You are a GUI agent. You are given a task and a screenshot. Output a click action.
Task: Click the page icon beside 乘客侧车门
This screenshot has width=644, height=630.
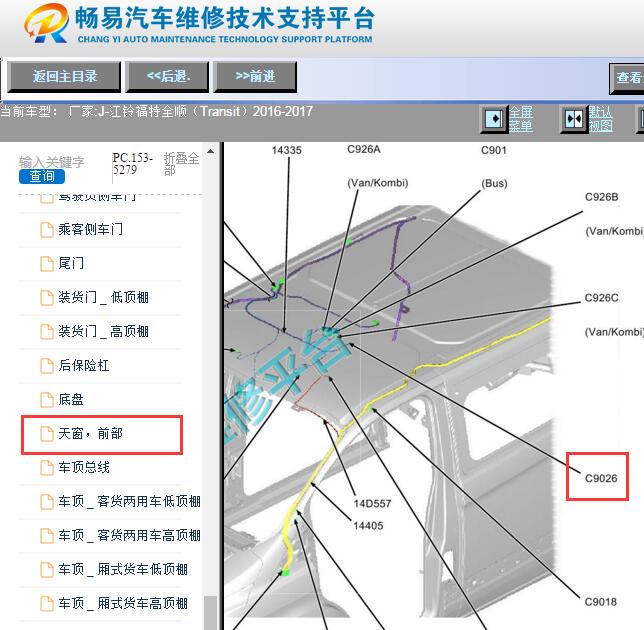46,230
